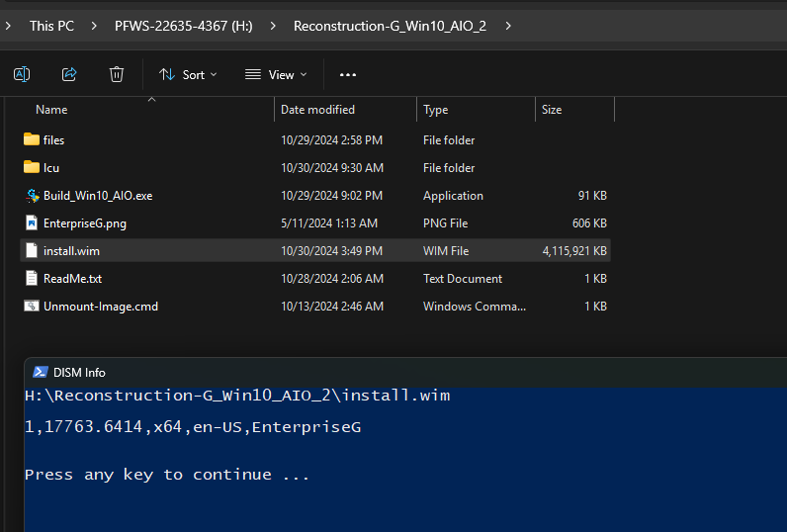Screen dimensions: 787x532
Task: Click the install.wim path line in console
Action: pos(237,396)
